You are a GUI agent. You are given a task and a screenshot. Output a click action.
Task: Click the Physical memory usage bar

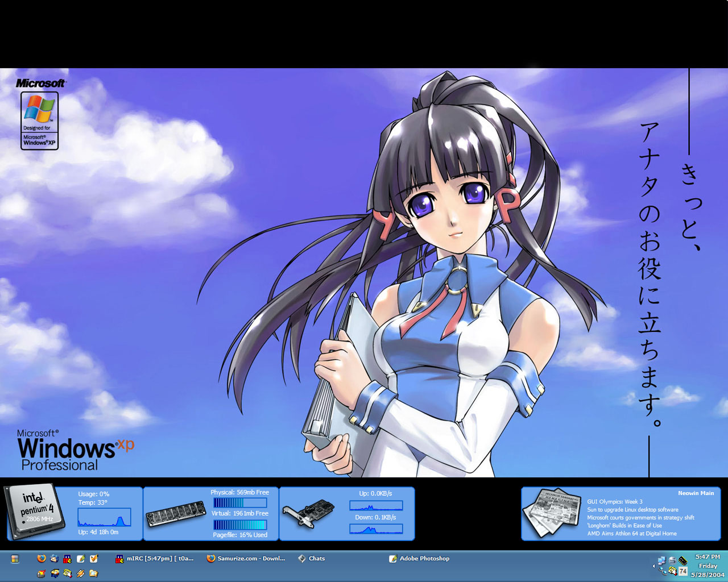[x=240, y=503]
